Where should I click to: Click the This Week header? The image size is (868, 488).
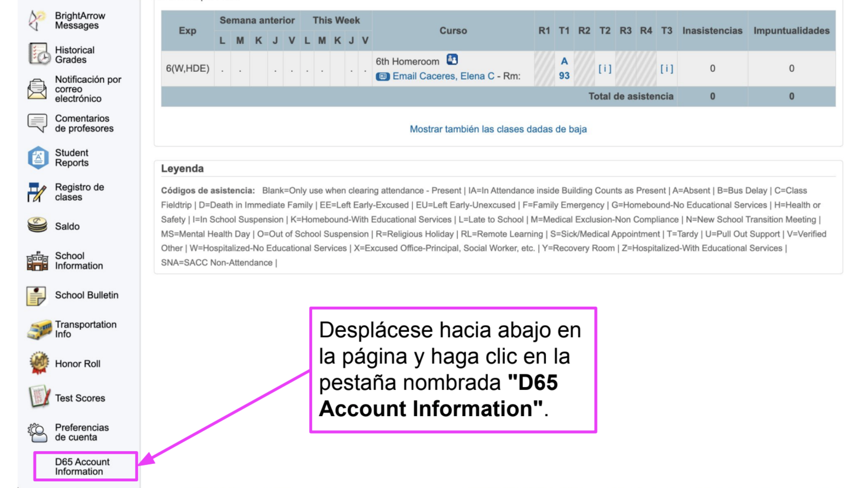coord(336,20)
